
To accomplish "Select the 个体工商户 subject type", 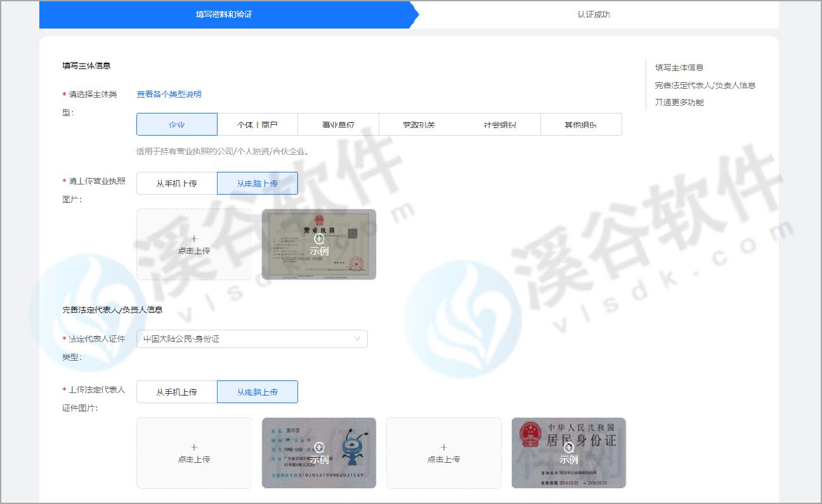I will pos(258,124).
